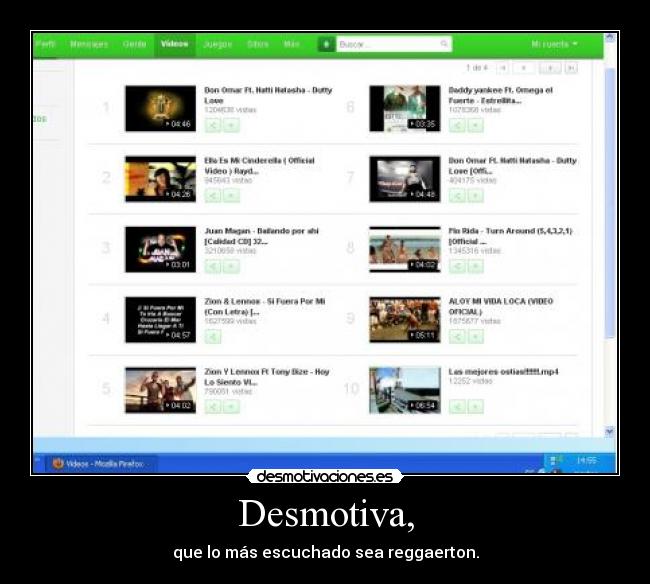Image resolution: width=650 pixels, height=584 pixels.
Task: Play the Ella Es Mi Cinderella thumbnail
Action: coord(160,179)
